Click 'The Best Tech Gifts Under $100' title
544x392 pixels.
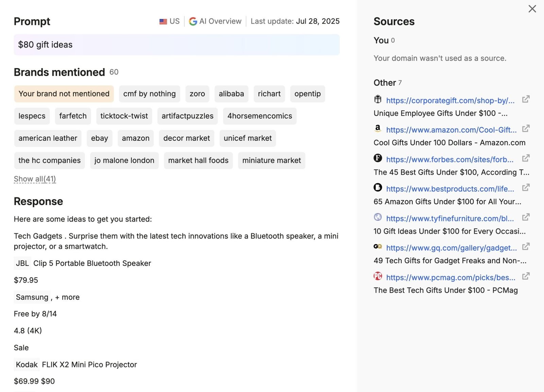(446, 290)
